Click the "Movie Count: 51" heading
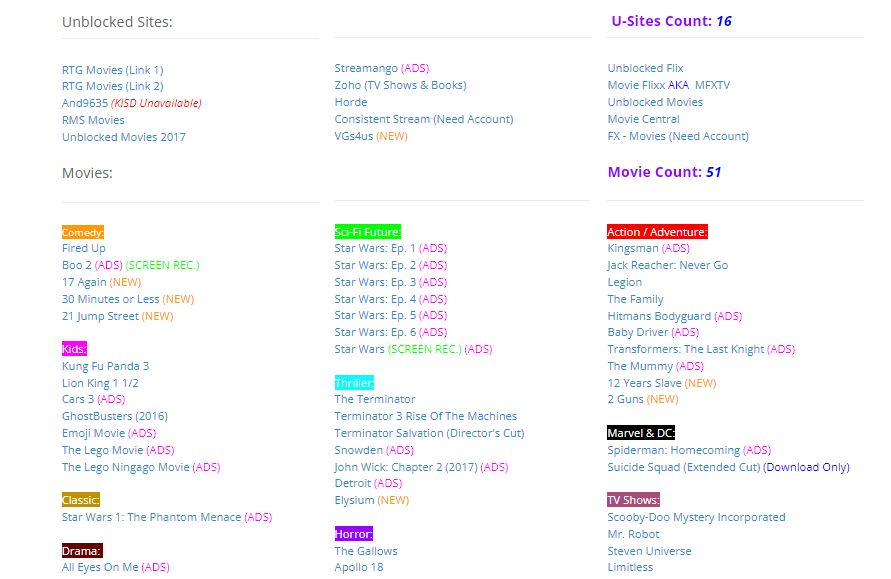Image resolution: width=891 pixels, height=579 pixels. click(x=664, y=172)
